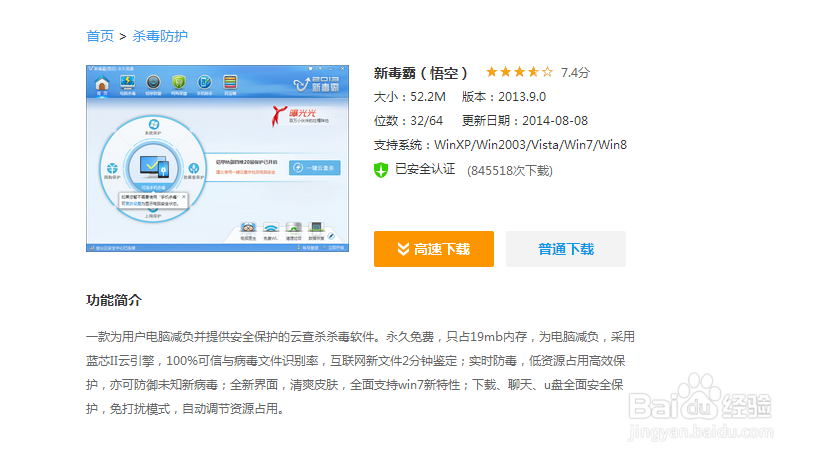Click the (845518次下载) download count
The width and height of the screenshot is (819, 460).
click(509, 171)
